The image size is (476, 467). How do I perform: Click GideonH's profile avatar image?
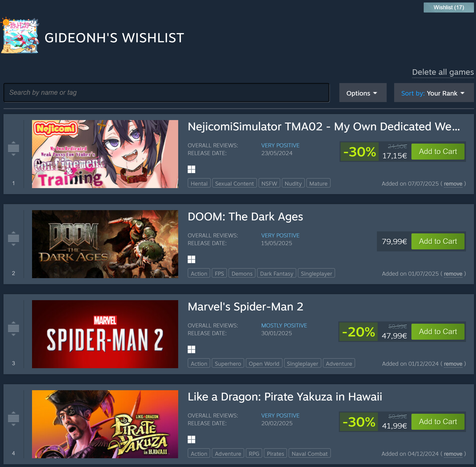tap(20, 36)
